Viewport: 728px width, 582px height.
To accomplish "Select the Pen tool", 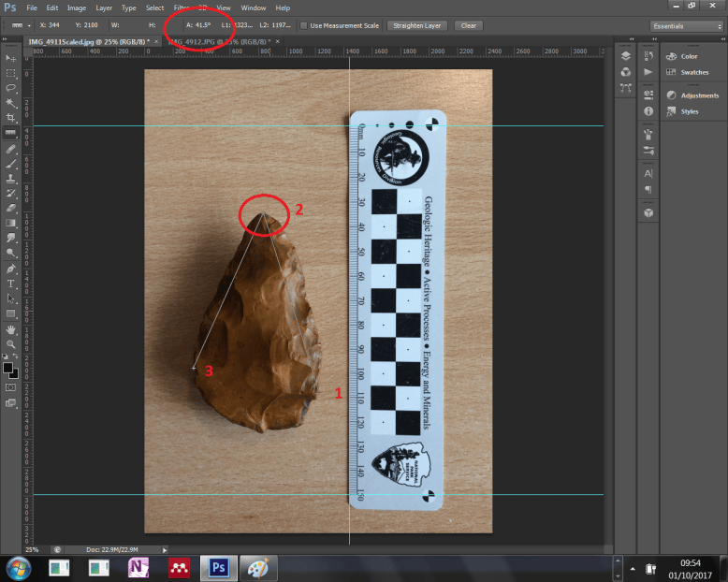I will pyautogui.click(x=10, y=269).
